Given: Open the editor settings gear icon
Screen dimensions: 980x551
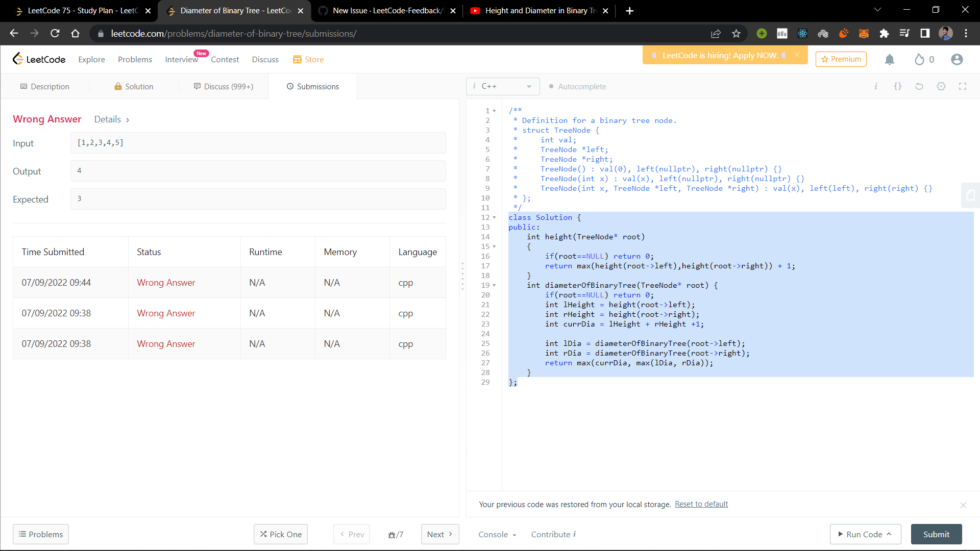Looking at the screenshot, I should click(x=941, y=86).
